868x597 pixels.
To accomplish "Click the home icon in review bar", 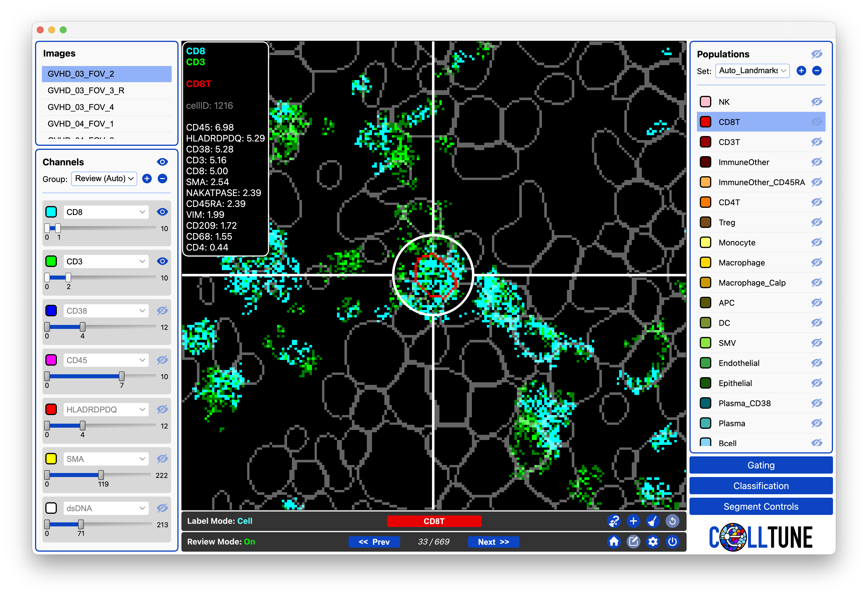I will click(x=614, y=541).
